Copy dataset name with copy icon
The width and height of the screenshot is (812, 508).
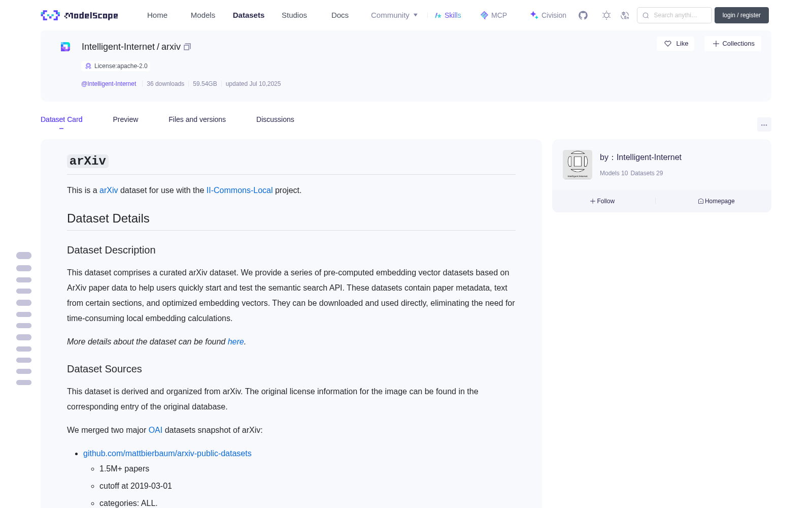tap(187, 47)
